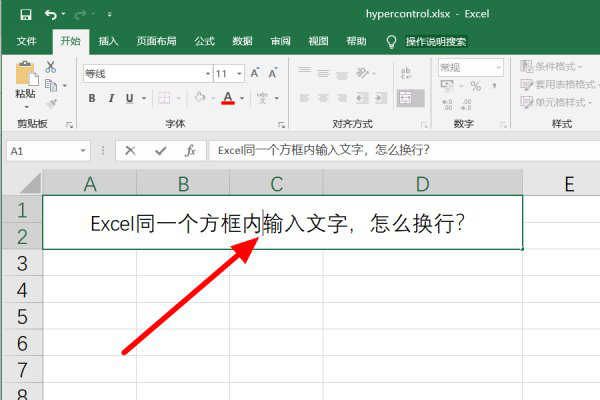Center text horizontally

(323, 98)
